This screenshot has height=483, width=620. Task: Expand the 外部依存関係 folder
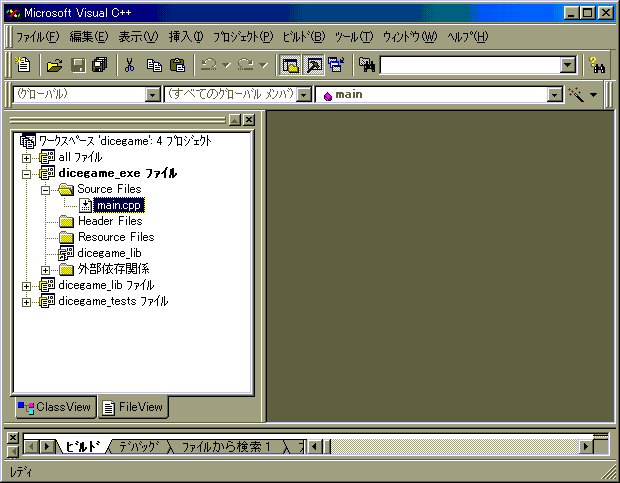tap(45, 270)
